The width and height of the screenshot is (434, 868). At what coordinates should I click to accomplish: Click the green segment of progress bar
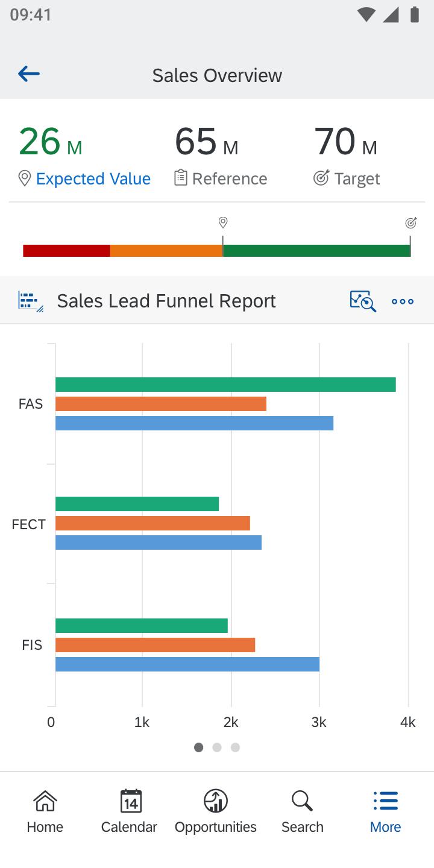click(x=316, y=251)
